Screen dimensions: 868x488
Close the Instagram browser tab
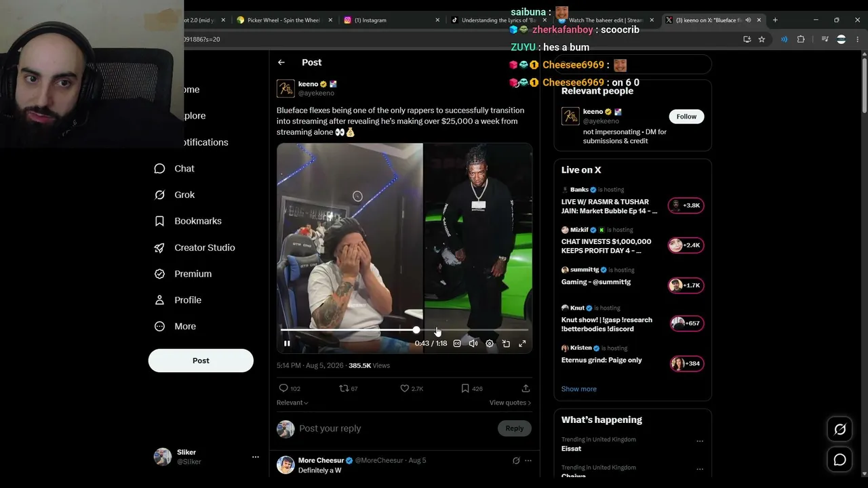coord(437,20)
